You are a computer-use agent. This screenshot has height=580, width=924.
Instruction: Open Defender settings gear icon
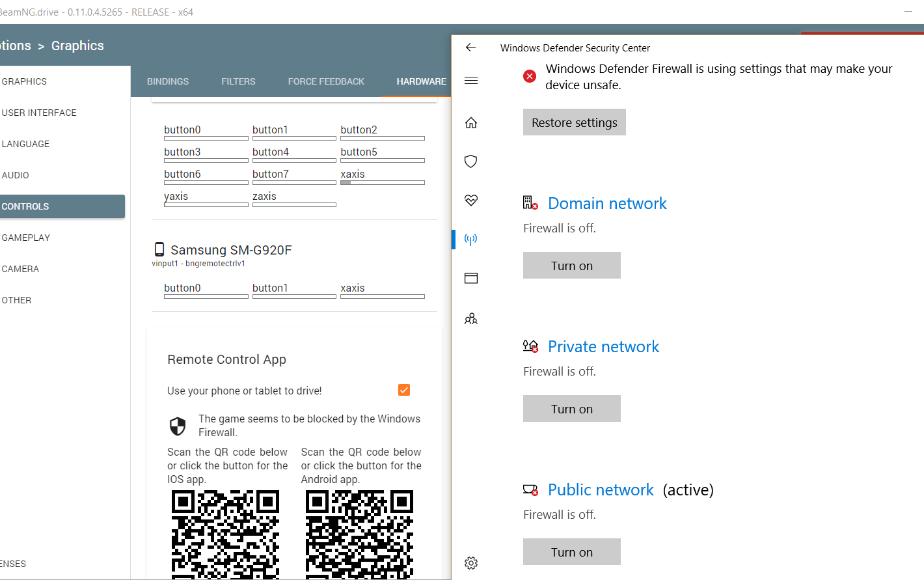(x=471, y=563)
